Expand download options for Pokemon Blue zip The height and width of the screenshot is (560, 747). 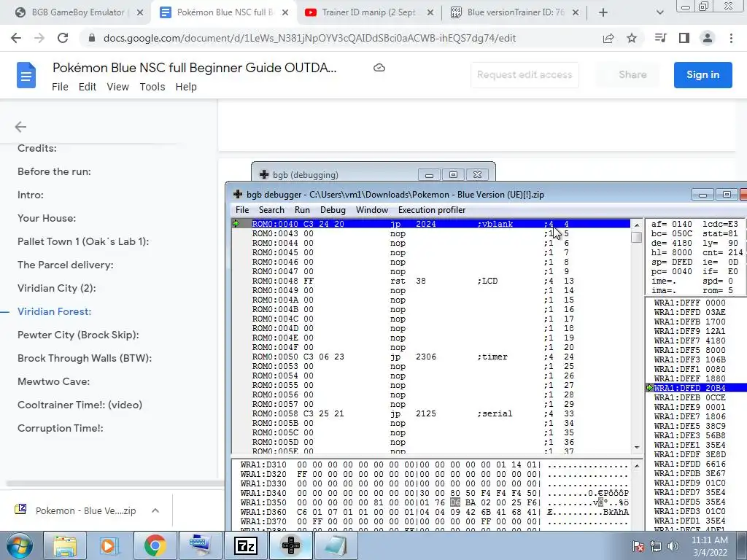click(155, 510)
